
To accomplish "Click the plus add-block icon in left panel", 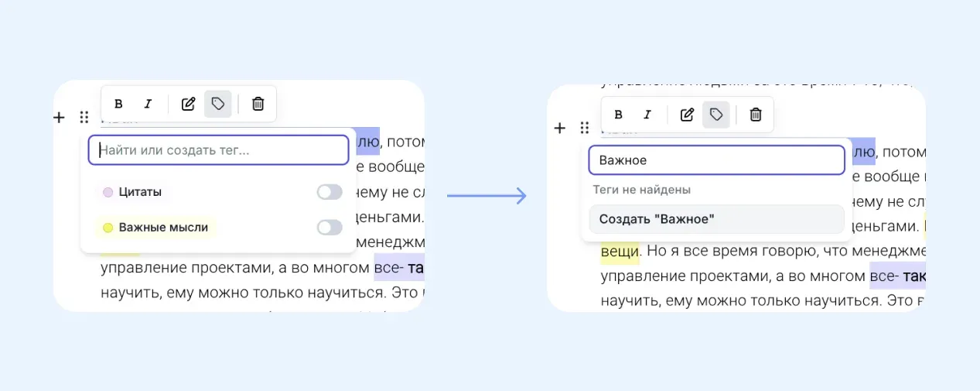I will 59,117.
